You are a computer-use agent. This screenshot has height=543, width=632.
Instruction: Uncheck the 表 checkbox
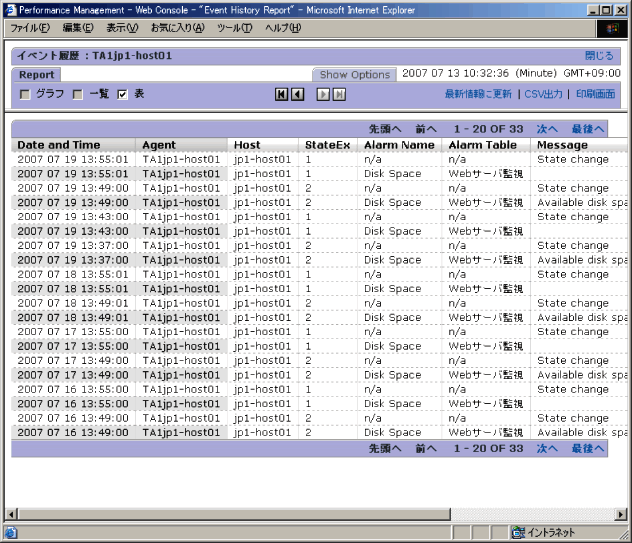[x=122, y=94]
